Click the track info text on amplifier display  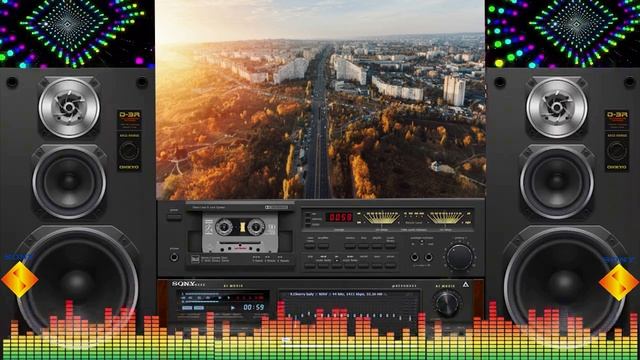(337, 294)
